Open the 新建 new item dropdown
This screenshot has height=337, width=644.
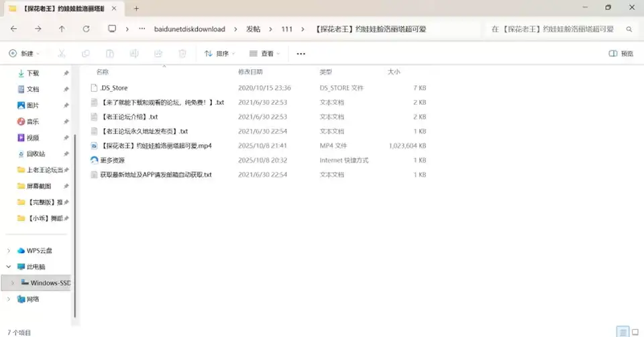pyautogui.click(x=24, y=54)
